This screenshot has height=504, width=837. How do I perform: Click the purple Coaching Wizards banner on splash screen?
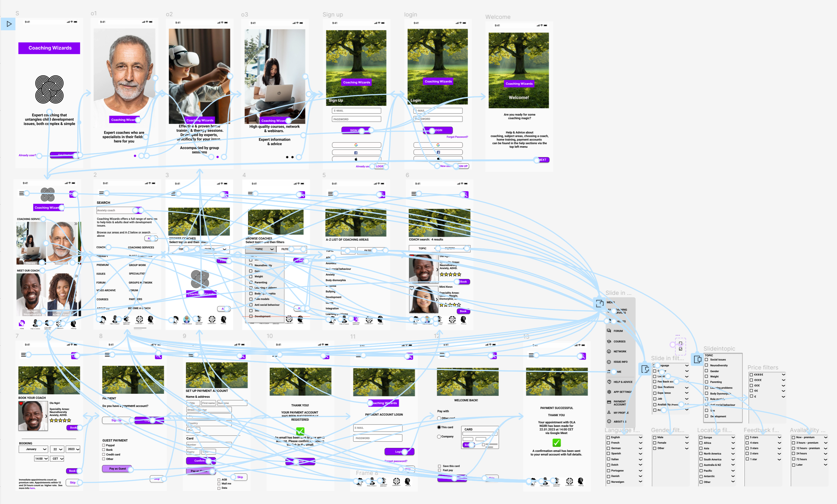pos(49,48)
